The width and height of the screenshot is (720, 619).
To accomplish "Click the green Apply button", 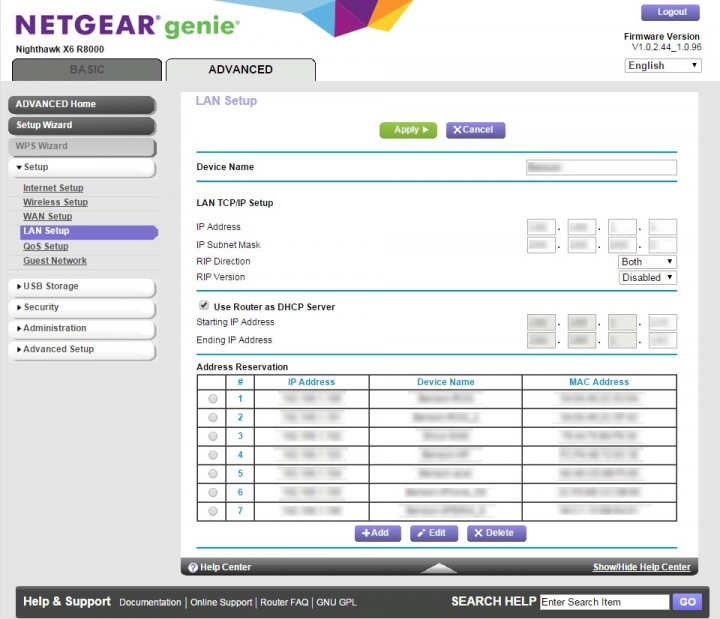I will click(408, 130).
